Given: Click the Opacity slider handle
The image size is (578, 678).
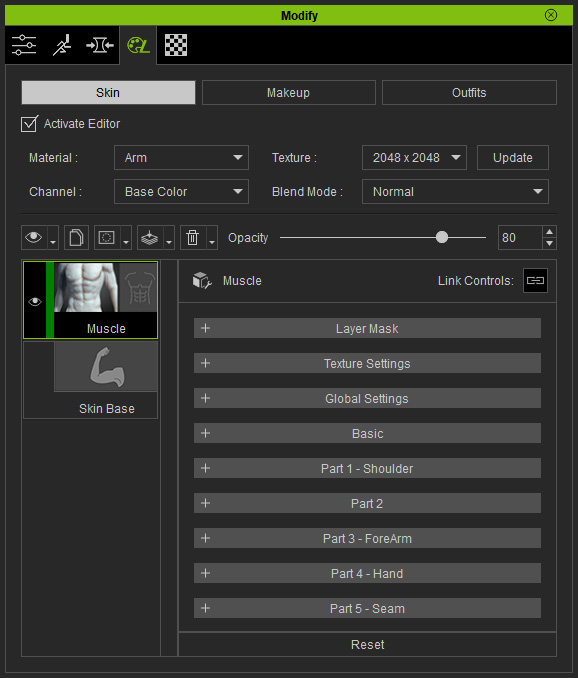Looking at the screenshot, I should [x=442, y=237].
